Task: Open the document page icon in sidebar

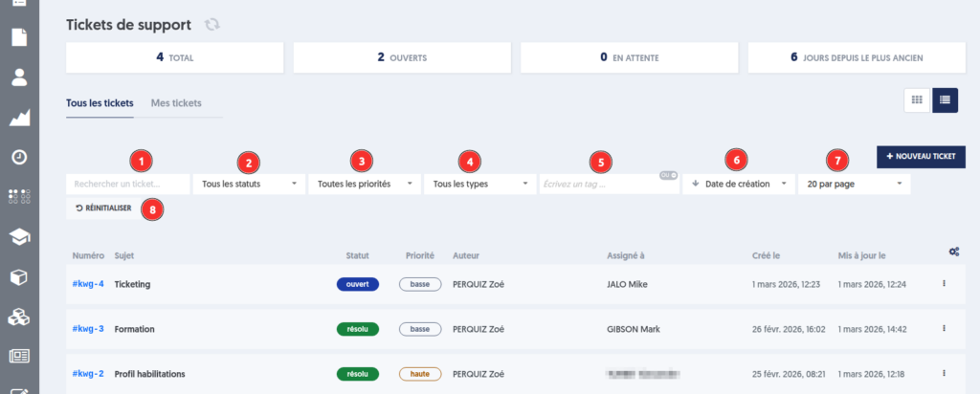Action: click(x=18, y=38)
